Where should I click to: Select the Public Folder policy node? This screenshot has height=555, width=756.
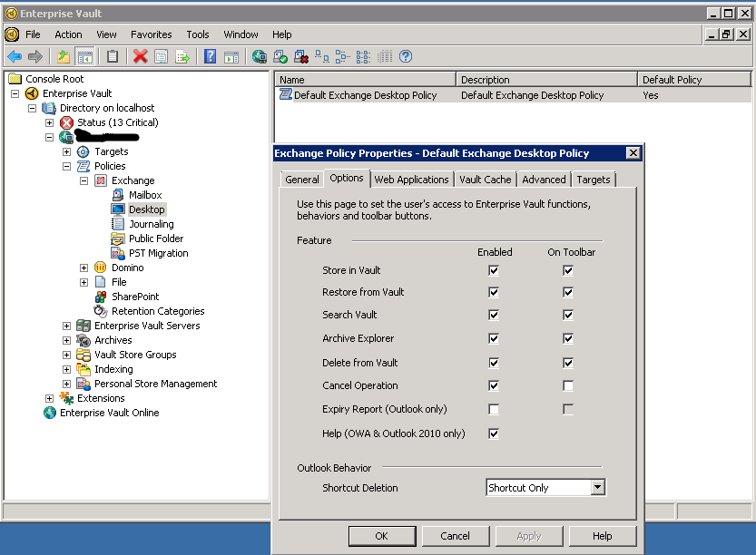tap(156, 239)
